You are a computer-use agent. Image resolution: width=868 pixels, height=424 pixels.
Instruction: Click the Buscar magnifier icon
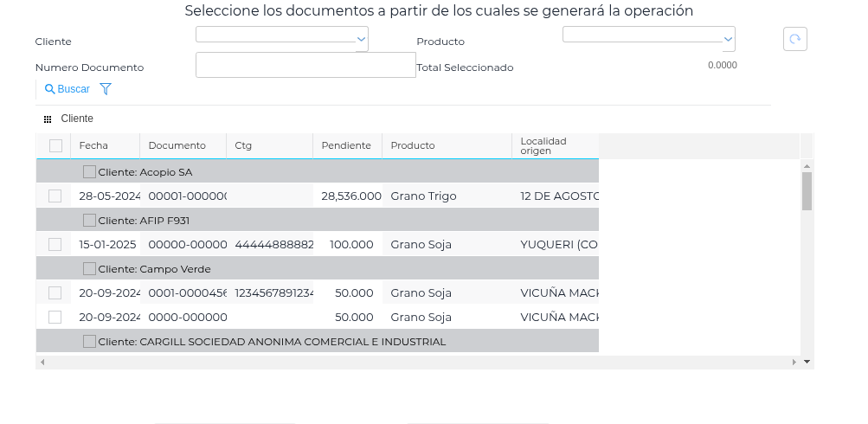pos(50,89)
